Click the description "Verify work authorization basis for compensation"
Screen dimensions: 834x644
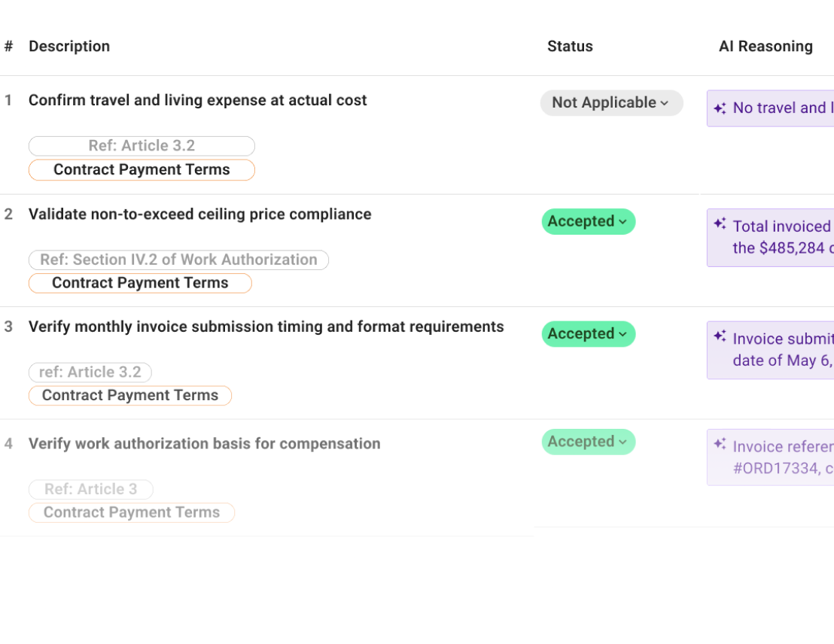coord(204,444)
